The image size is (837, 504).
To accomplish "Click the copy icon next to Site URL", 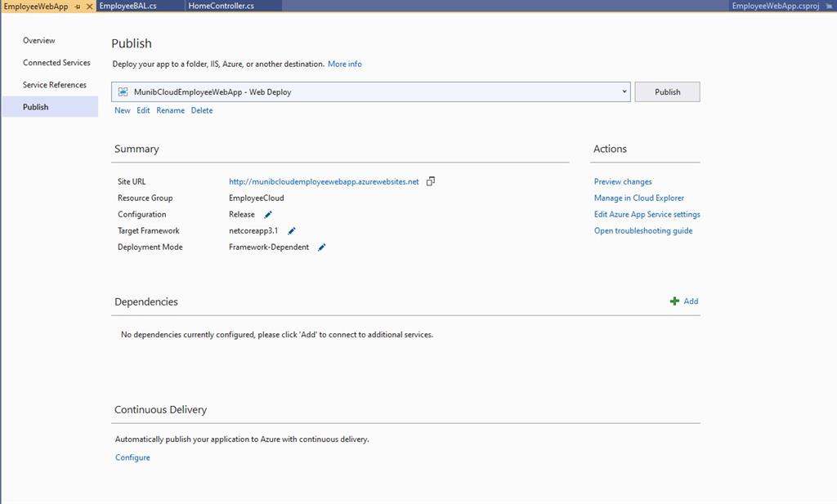I will [431, 181].
